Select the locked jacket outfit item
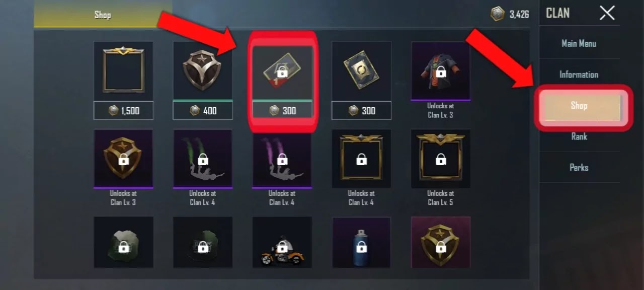Image resolution: width=644 pixels, height=290 pixels. (441, 71)
